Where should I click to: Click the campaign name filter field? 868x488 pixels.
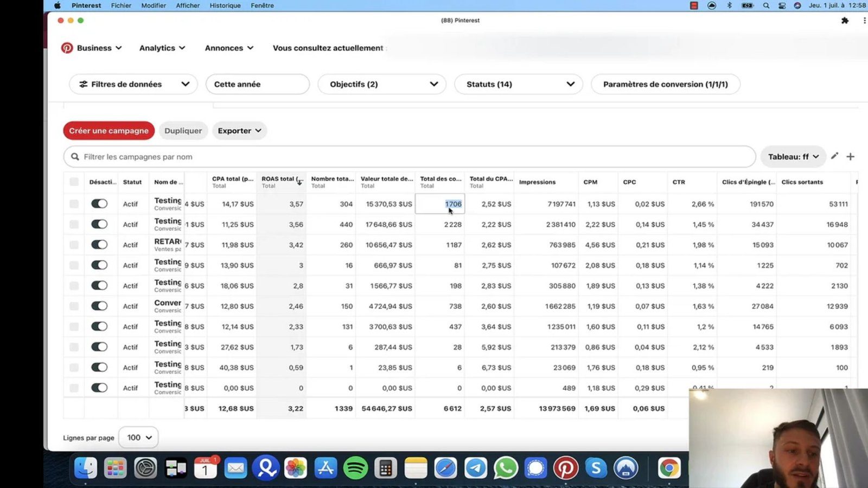(410, 157)
